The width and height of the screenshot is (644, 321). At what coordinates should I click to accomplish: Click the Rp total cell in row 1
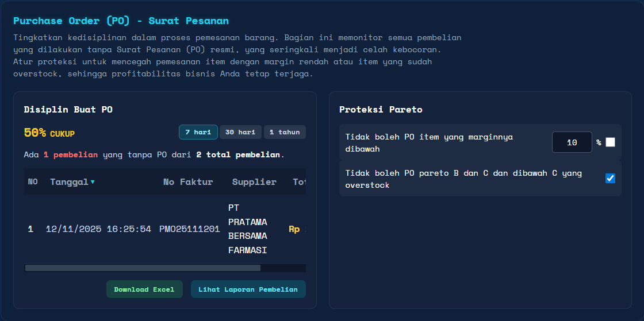pos(294,229)
